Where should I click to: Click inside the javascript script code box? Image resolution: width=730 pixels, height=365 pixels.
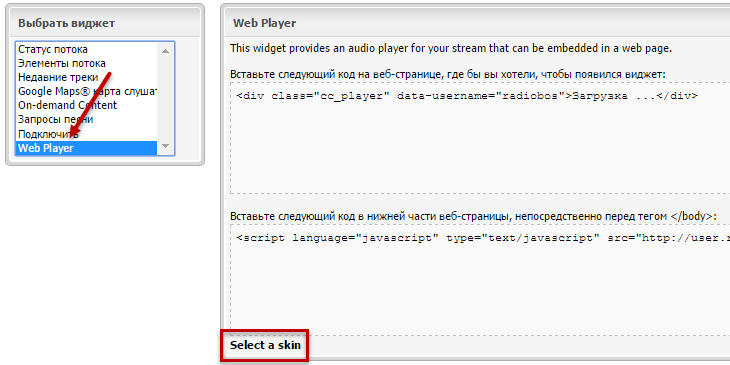click(480, 280)
